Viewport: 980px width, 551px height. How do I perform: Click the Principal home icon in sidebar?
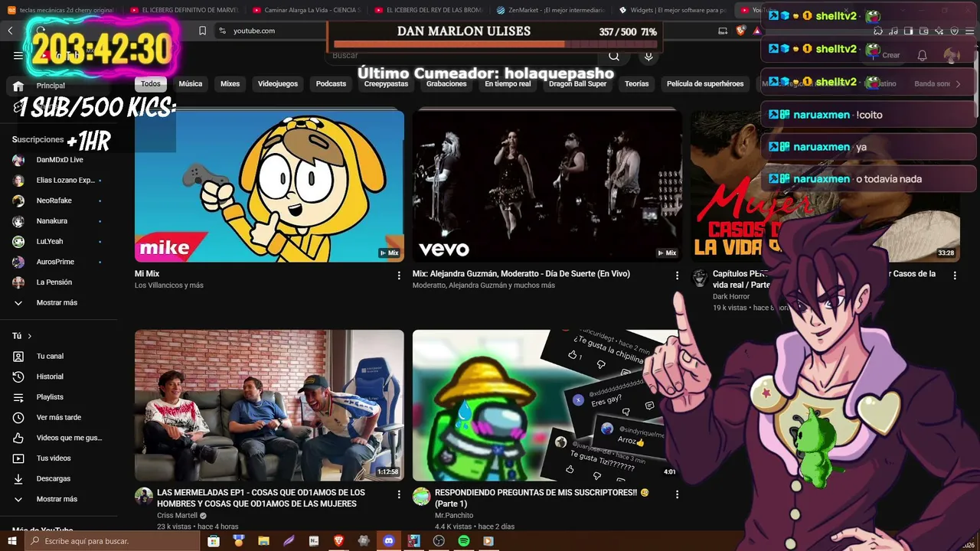pyautogui.click(x=18, y=86)
